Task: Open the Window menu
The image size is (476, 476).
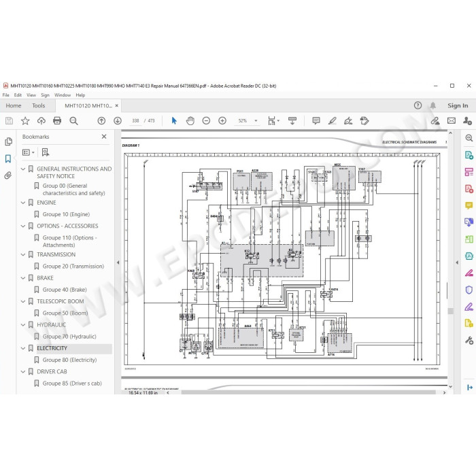Action: click(x=63, y=95)
